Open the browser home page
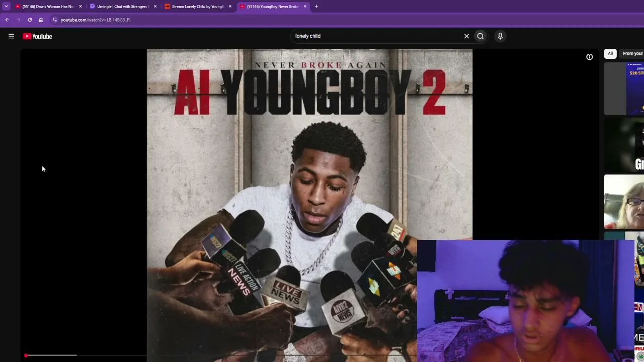The width and height of the screenshot is (644, 362). (x=41, y=20)
